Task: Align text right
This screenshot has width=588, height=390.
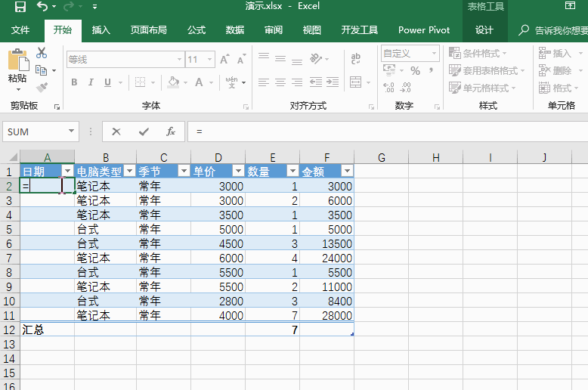Action: (297, 82)
